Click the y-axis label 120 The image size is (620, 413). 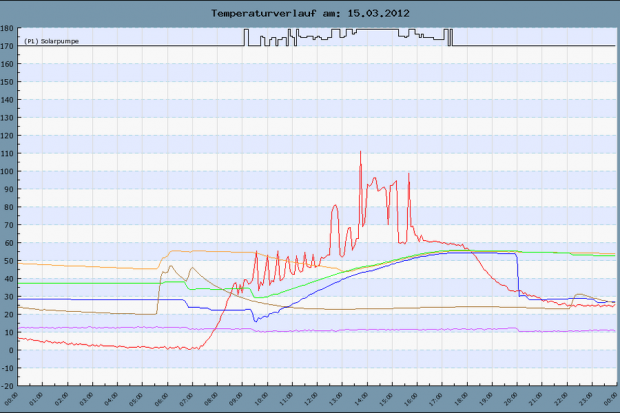click(x=7, y=136)
